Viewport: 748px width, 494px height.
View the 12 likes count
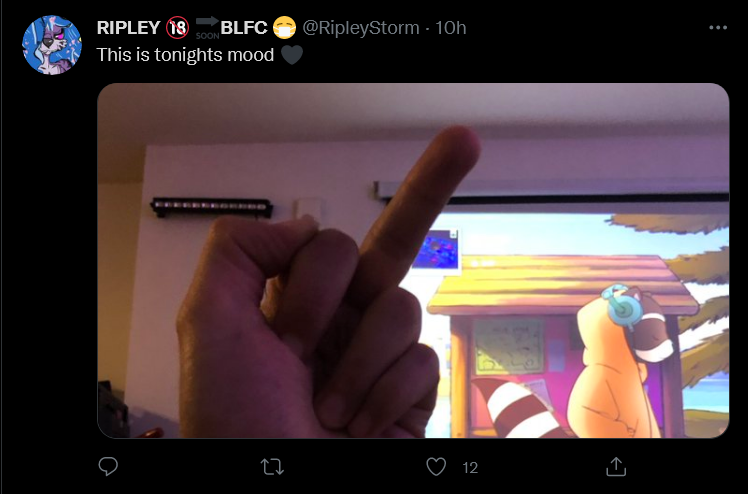[x=470, y=468]
